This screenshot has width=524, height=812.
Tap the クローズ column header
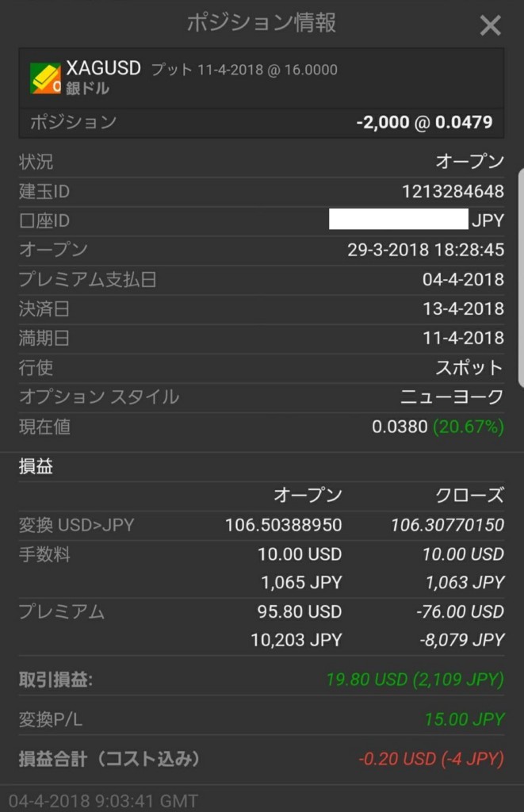(x=469, y=496)
